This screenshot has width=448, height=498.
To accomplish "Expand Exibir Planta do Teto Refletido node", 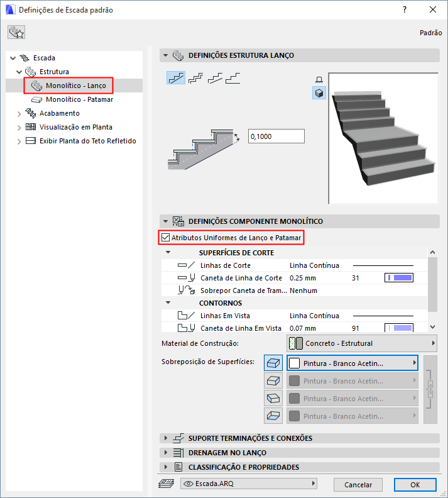I will click(19, 141).
